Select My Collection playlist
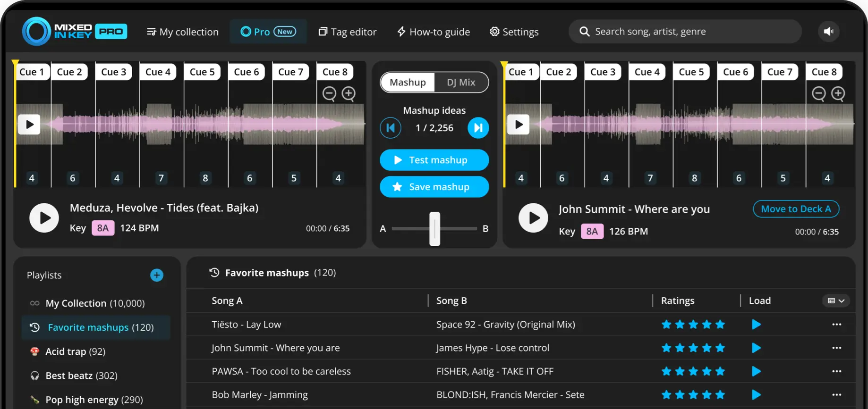868x409 pixels. (x=96, y=303)
